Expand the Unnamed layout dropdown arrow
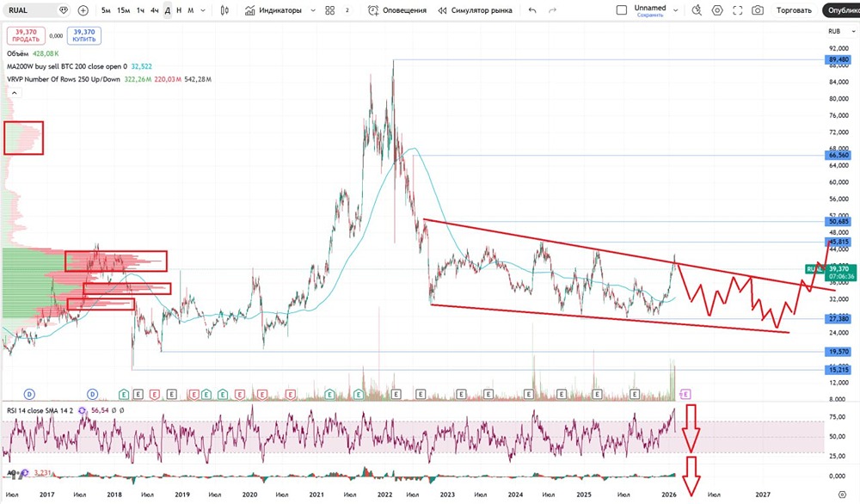This screenshot has height=504, width=860. tap(675, 9)
